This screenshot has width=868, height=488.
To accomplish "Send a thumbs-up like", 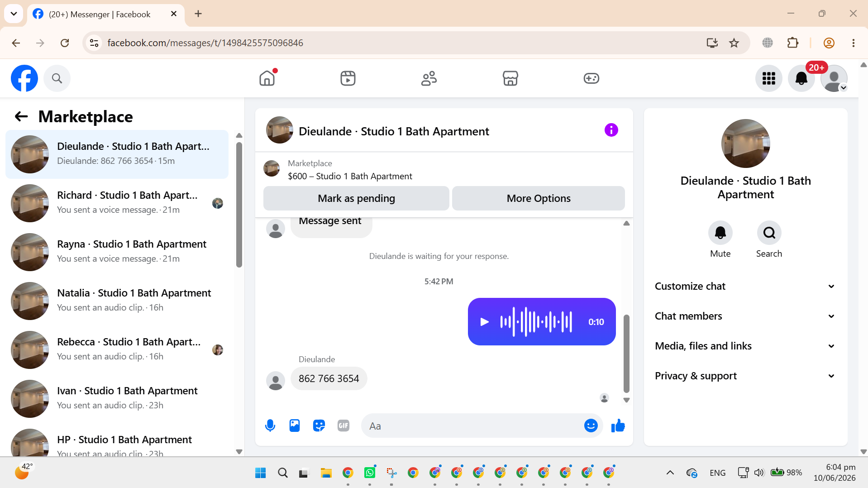I will [618, 426].
